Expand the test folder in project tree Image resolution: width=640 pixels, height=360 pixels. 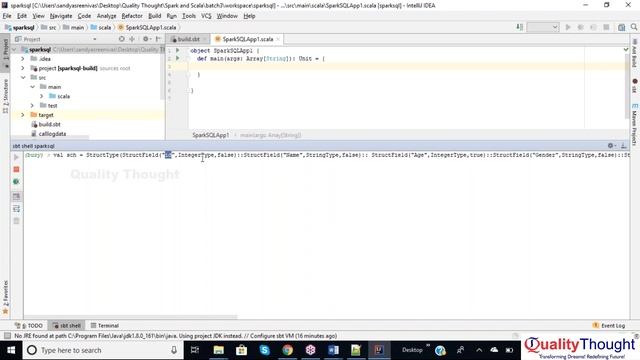[32, 106]
